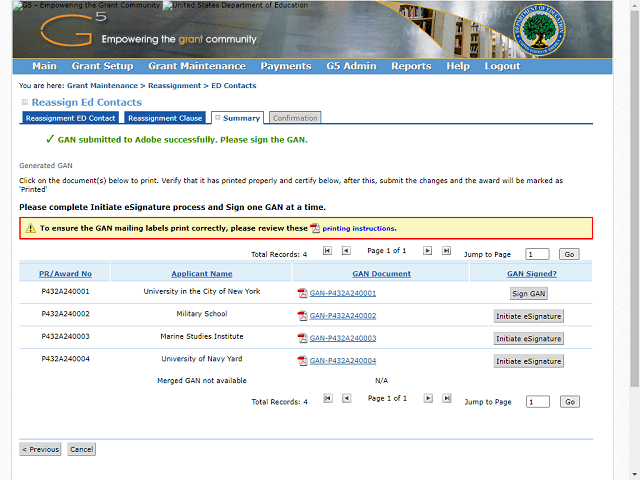Go to first page in top pager

click(327, 251)
